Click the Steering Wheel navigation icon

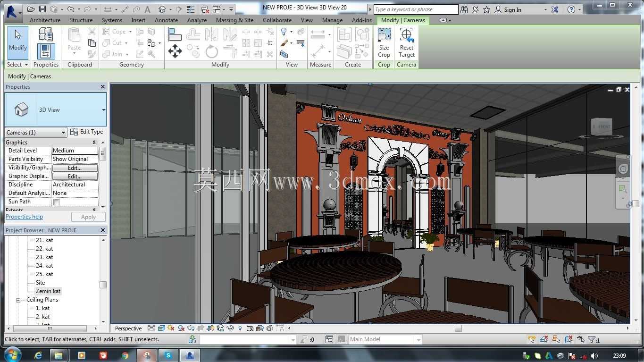623,169
